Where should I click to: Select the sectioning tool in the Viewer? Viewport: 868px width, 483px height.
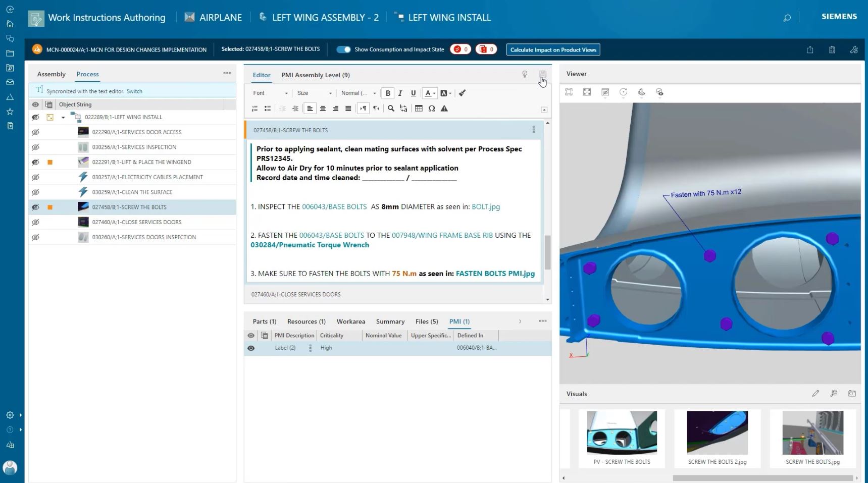click(x=642, y=92)
